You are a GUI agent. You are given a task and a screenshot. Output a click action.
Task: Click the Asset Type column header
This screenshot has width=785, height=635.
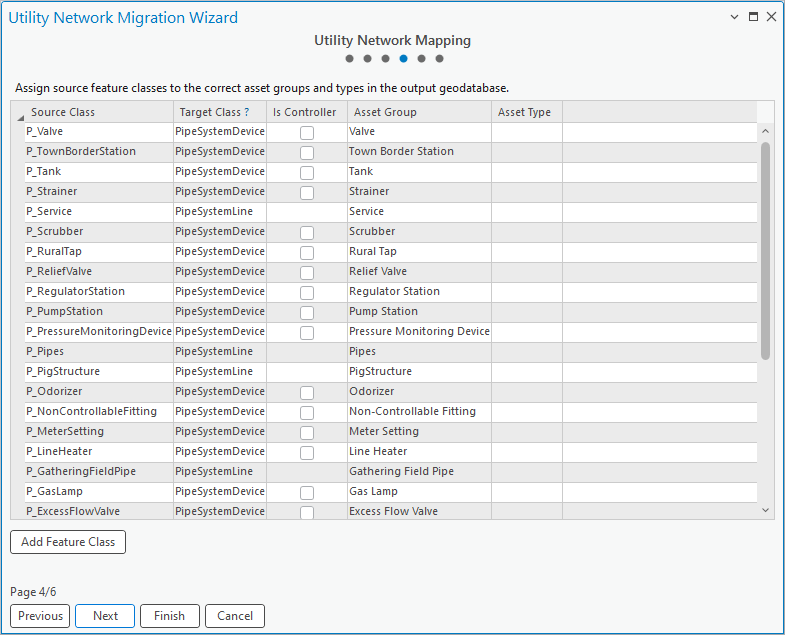tap(527, 112)
